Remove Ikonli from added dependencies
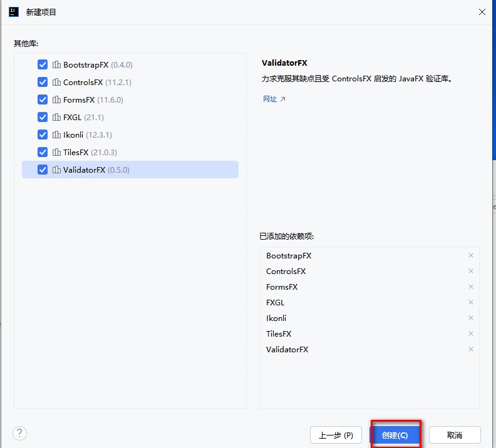 pos(471,318)
